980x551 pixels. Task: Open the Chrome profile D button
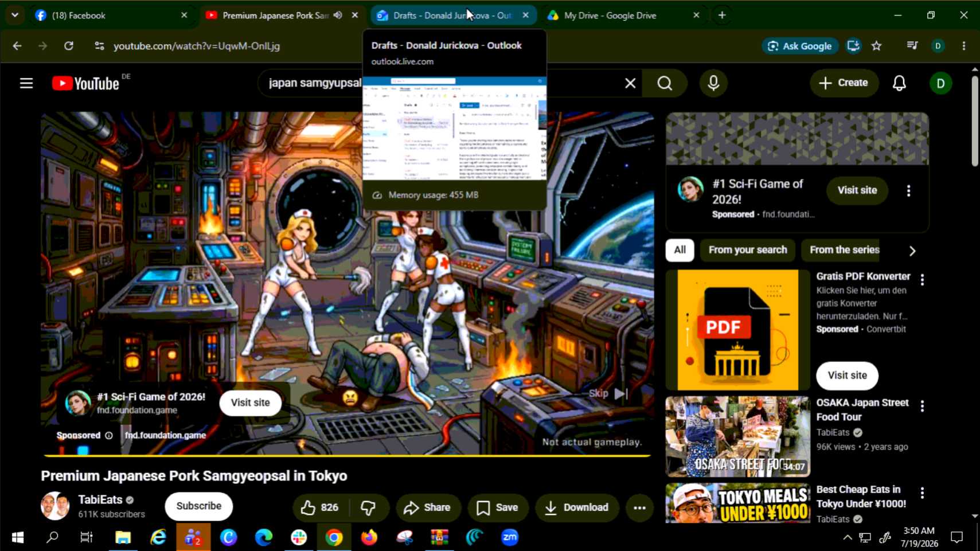coord(938,46)
